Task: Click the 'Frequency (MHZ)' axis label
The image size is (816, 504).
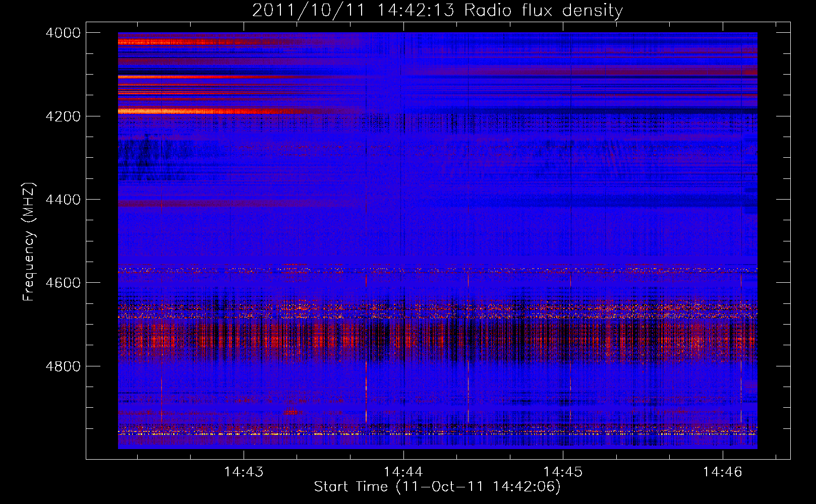Action: 29,242
